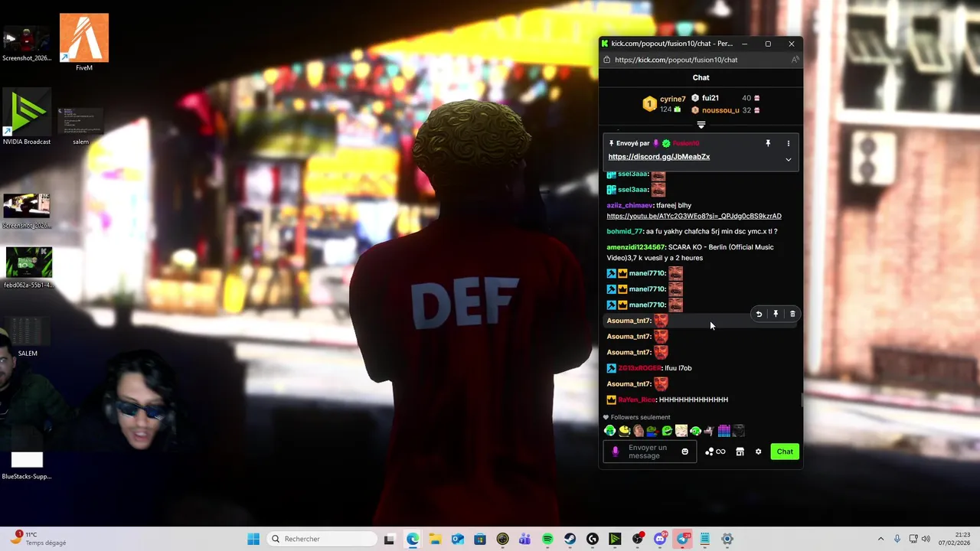Insert the pixel rainbow emote from quick bar
980x551 pixels.
click(724, 431)
